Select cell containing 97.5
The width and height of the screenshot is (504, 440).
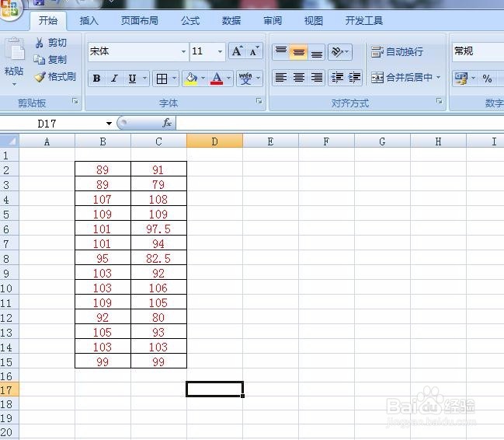click(158, 229)
